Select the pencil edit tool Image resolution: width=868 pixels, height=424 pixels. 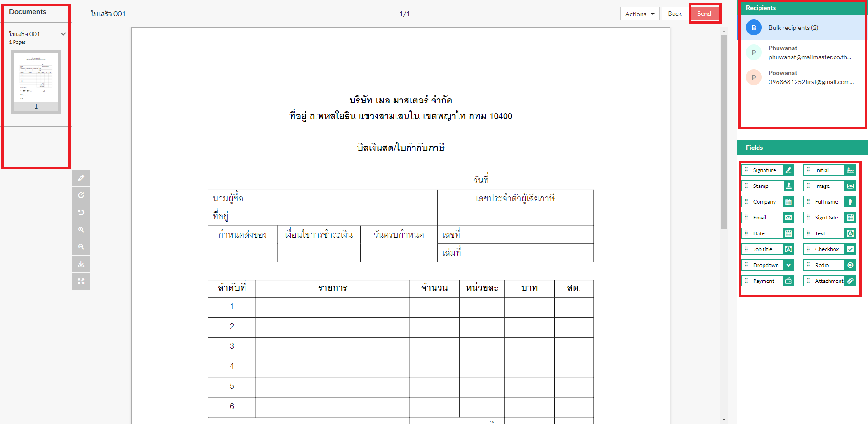(81, 178)
